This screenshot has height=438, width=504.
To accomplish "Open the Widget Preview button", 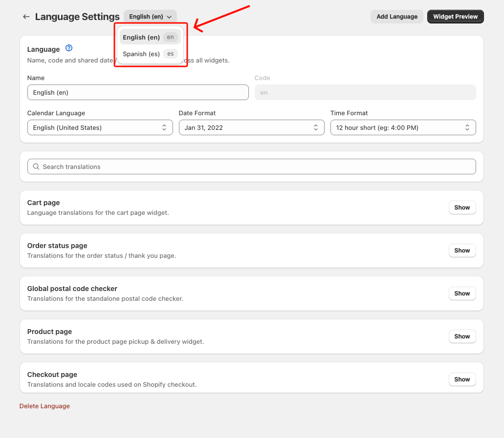I will coord(456,17).
